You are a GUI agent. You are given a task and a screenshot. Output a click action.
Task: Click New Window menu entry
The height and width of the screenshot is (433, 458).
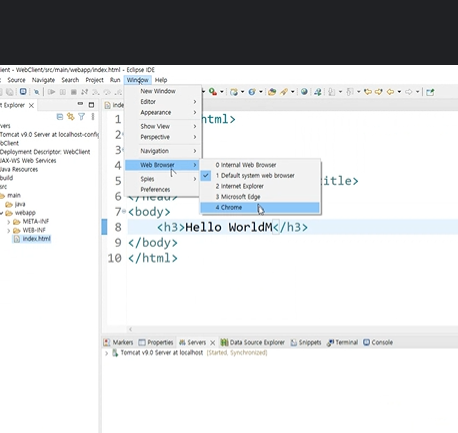coord(162,91)
